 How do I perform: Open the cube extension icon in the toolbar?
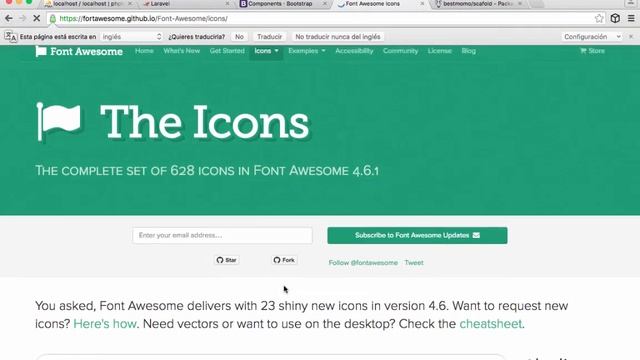[x=615, y=18]
